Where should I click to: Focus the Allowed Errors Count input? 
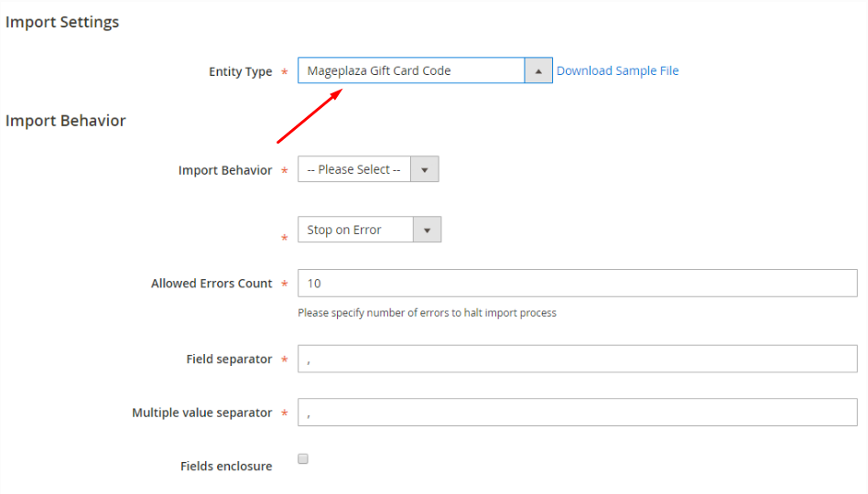coord(578,284)
